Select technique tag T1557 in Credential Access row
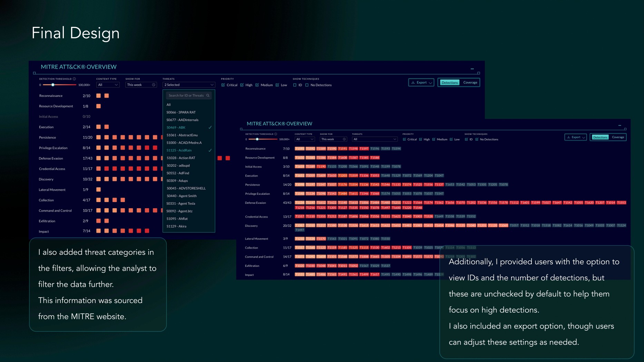This screenshot has width=644, height=362. click(300, 217)
